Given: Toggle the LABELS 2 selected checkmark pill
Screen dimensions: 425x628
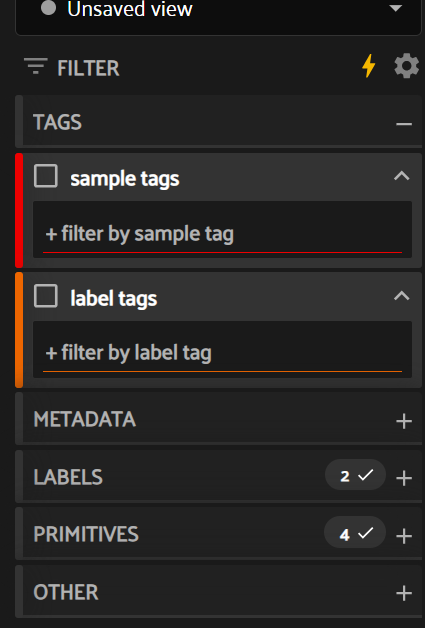Looking at the screenshot, I should [x=355, y=475].
